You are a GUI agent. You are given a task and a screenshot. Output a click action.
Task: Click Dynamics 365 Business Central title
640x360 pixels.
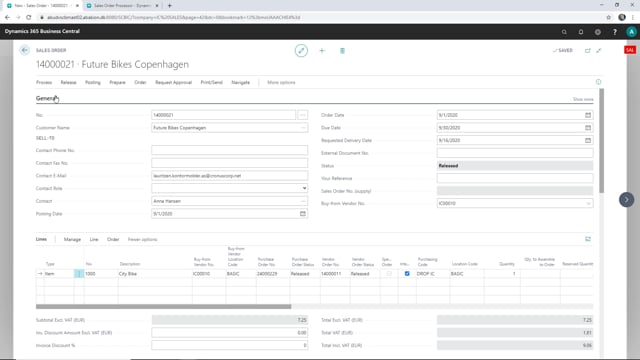click(x=42, y=31)
